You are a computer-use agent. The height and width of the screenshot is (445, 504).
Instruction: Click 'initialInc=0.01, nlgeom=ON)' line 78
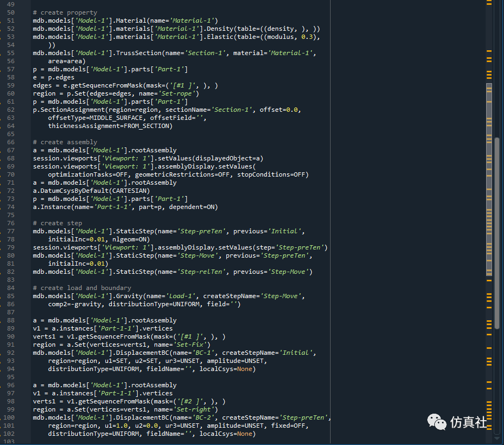[99, 239]
